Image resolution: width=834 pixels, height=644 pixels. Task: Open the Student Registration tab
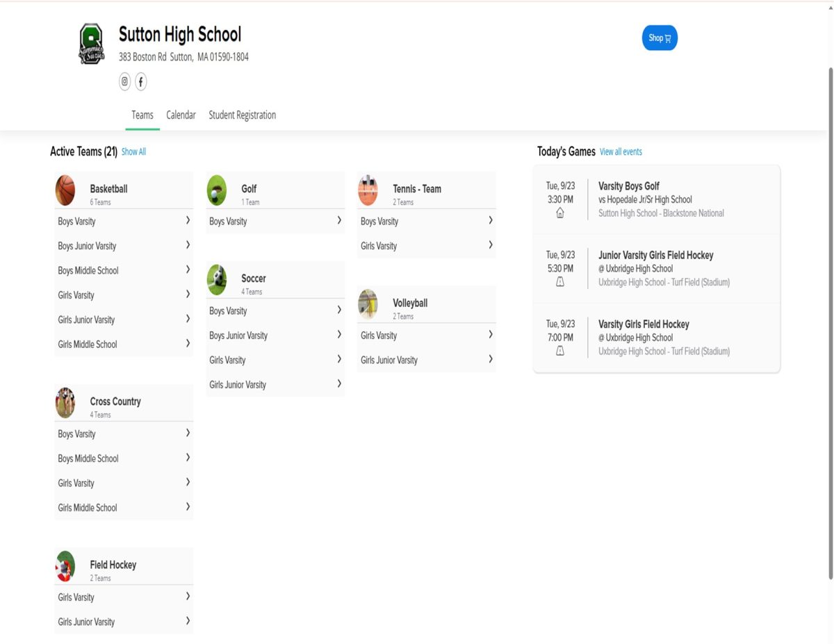(242, 115)
